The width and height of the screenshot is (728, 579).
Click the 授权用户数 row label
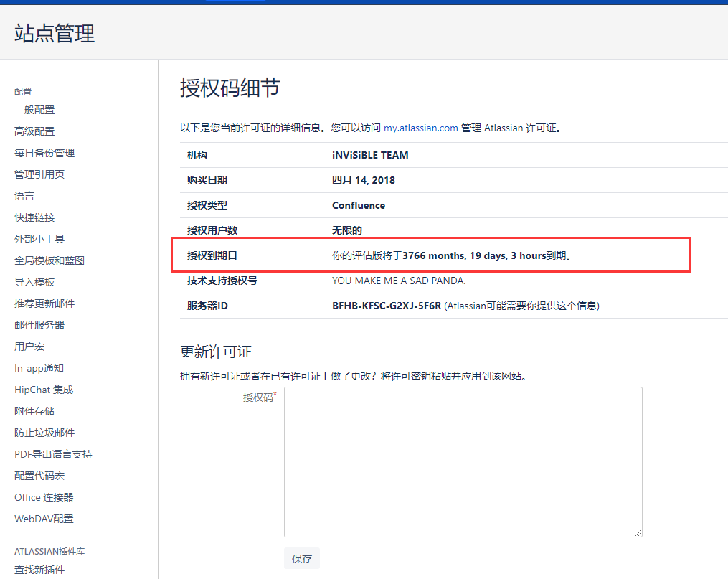[212, 230]
